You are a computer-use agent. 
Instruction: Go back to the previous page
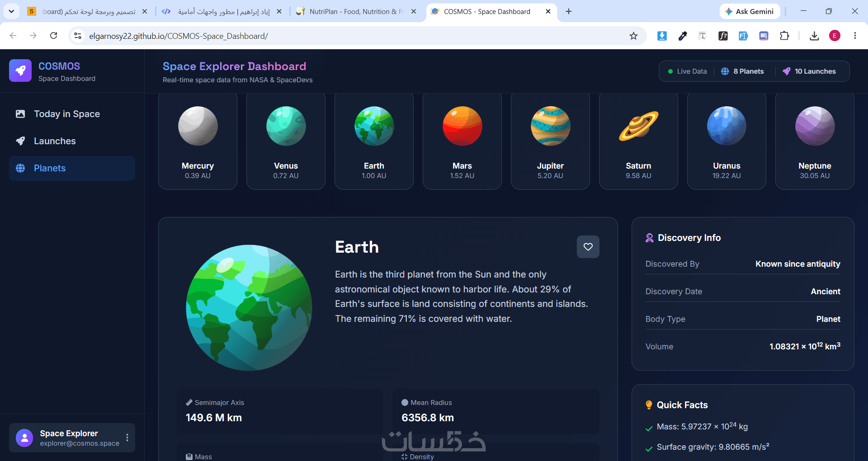point(13,36)
